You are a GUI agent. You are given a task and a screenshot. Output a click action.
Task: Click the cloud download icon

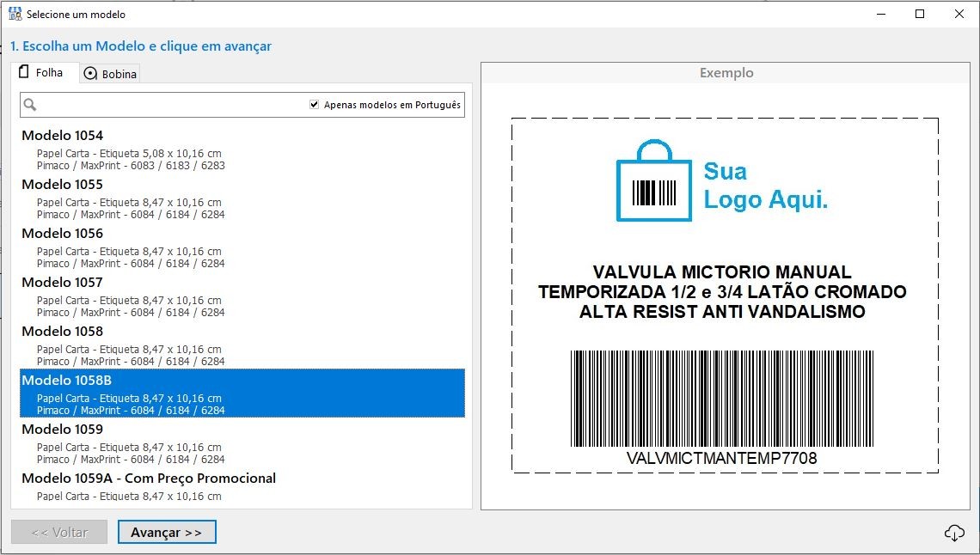954,533
